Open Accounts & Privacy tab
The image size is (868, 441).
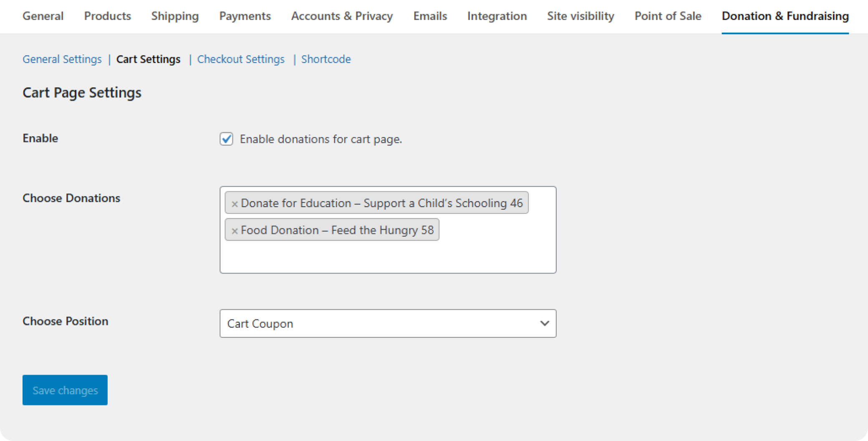(342, 16)
